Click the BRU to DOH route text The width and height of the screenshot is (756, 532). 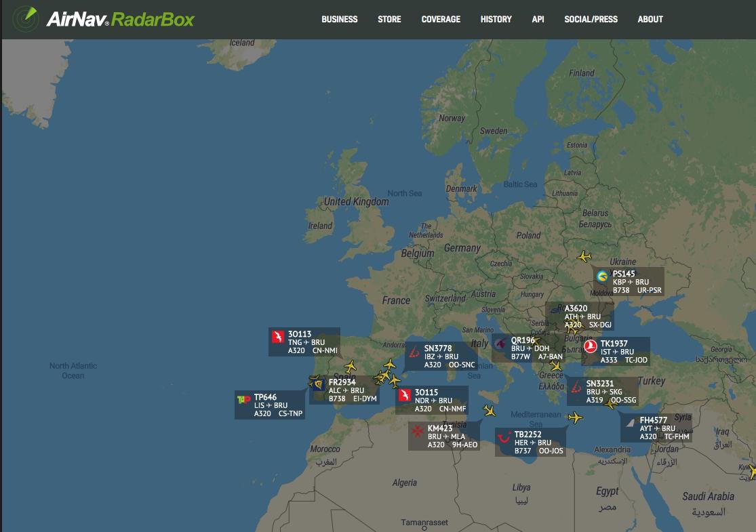click(x=530, y=348)
